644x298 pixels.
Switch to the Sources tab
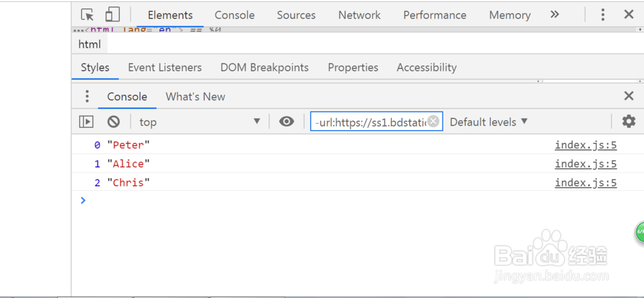(x=296, y=15)
